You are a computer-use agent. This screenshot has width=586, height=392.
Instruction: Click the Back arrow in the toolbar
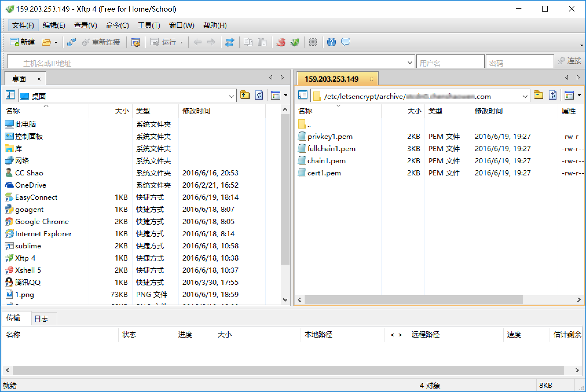point(197,42)
